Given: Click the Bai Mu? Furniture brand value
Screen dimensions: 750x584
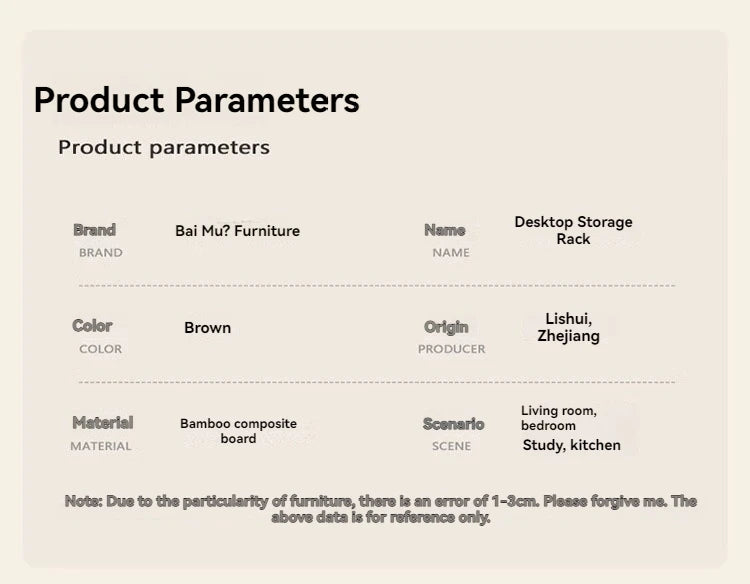Looking at the screenshot, I should coord(237,231).
